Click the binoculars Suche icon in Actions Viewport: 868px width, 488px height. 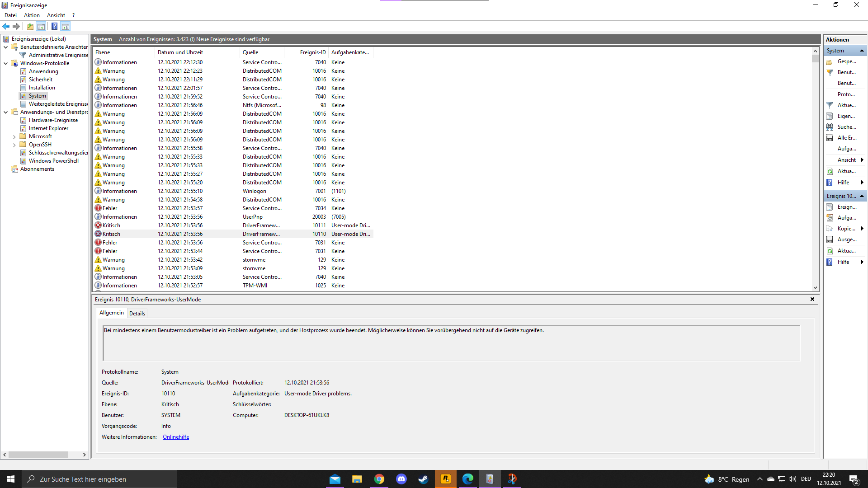[830, 127]
